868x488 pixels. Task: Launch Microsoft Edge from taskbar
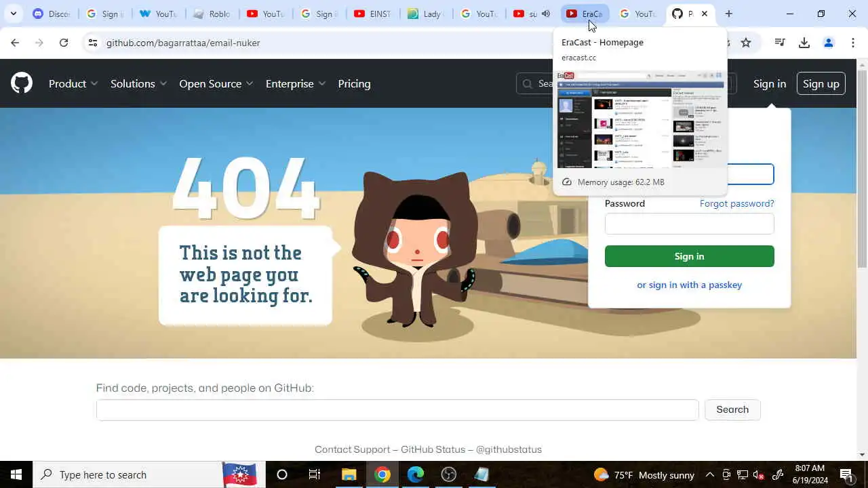click(416, 474)
